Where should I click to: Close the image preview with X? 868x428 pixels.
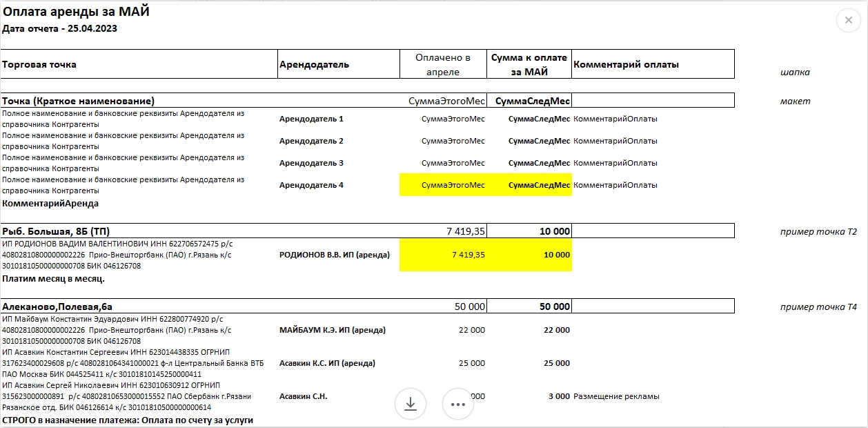(848, 21)
